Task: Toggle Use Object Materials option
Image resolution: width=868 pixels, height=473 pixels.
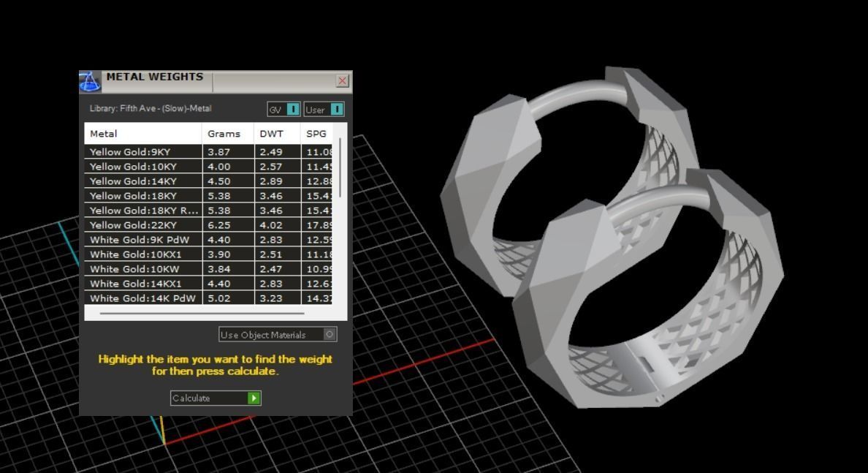Action: (278, 335)
